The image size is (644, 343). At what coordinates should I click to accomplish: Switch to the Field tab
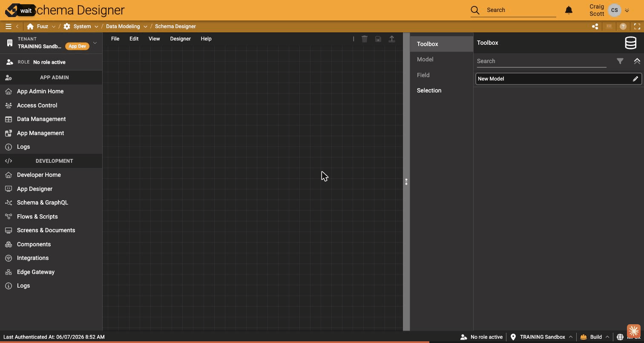click(x=441, y=75)
